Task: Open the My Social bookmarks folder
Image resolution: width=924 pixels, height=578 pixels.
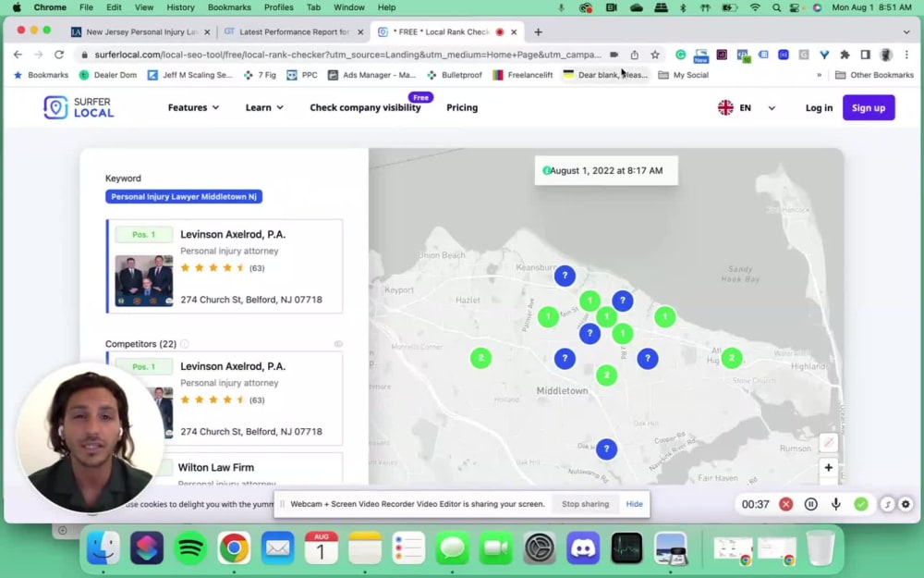Action: tap(684, 75)
